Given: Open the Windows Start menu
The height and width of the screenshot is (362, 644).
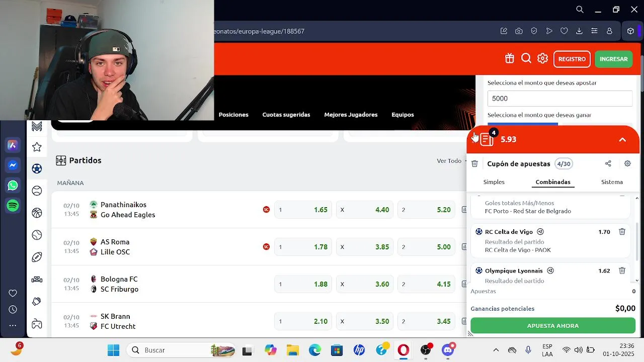Looking at the screenshot, I should click(x=113, y=350).
